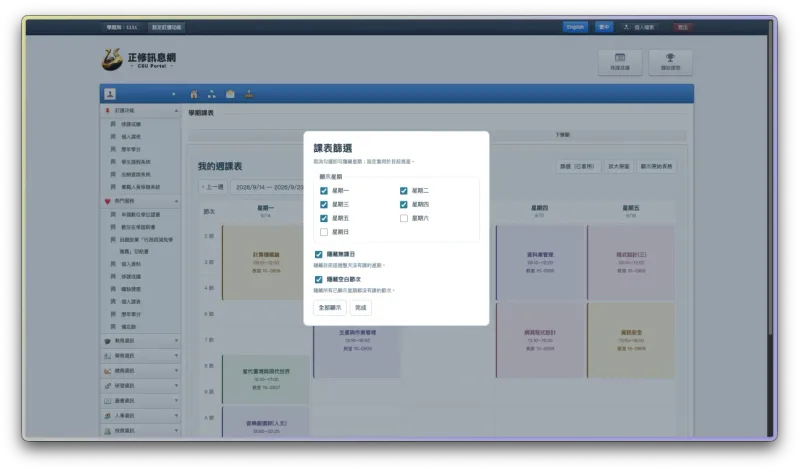Viewport: 800px width, 471px height.
Task: Open 個人資料 in 熱門服務 list
Action: (x=131, y=264)
